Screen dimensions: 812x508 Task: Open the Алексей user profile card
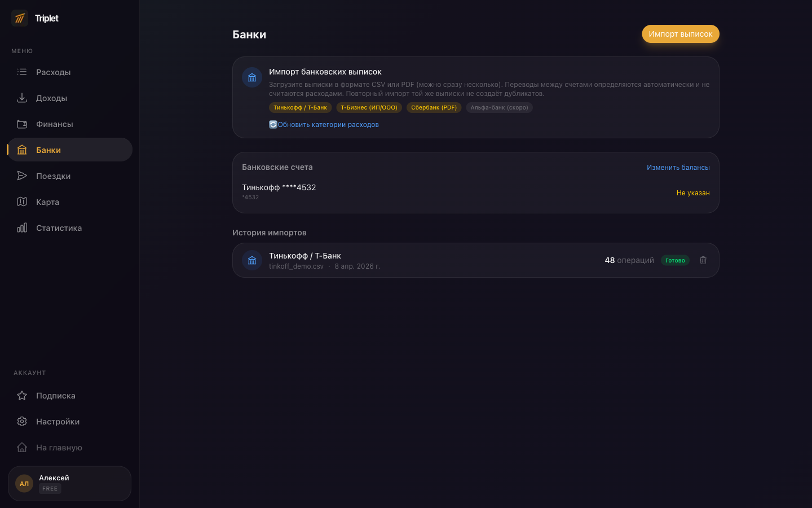(x=70, y=483)
